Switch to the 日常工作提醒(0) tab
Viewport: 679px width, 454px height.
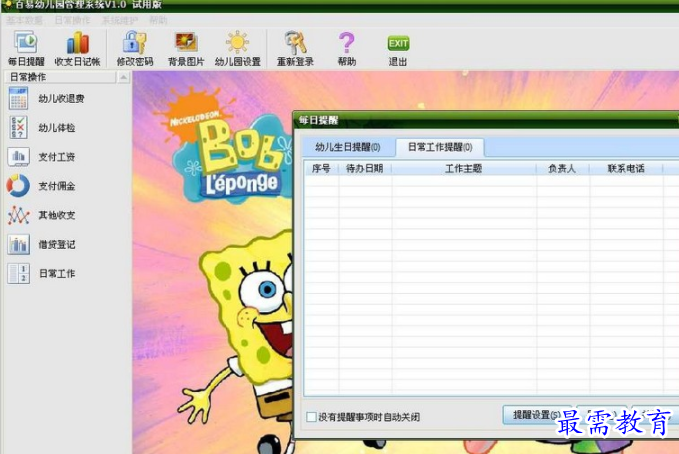(440, 147)
